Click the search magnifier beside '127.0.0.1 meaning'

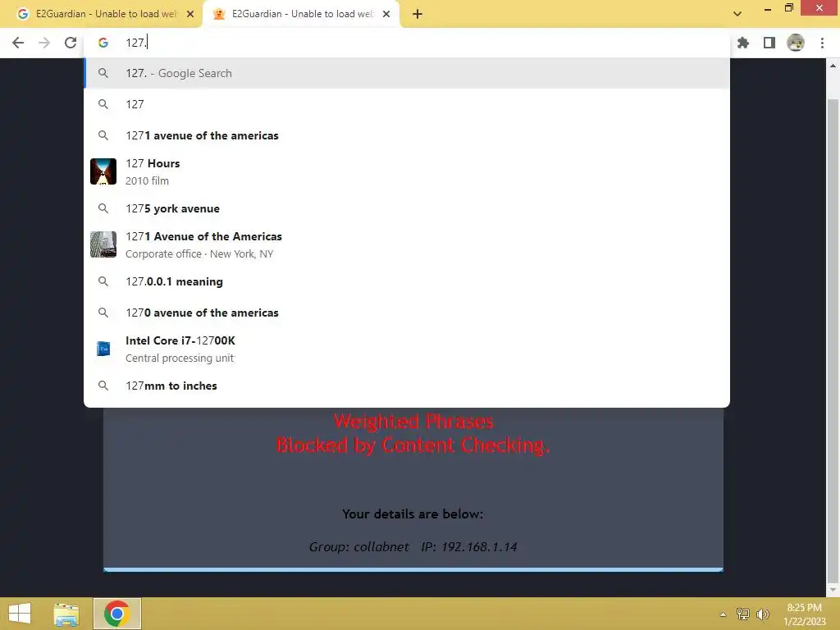pos(103,282)
